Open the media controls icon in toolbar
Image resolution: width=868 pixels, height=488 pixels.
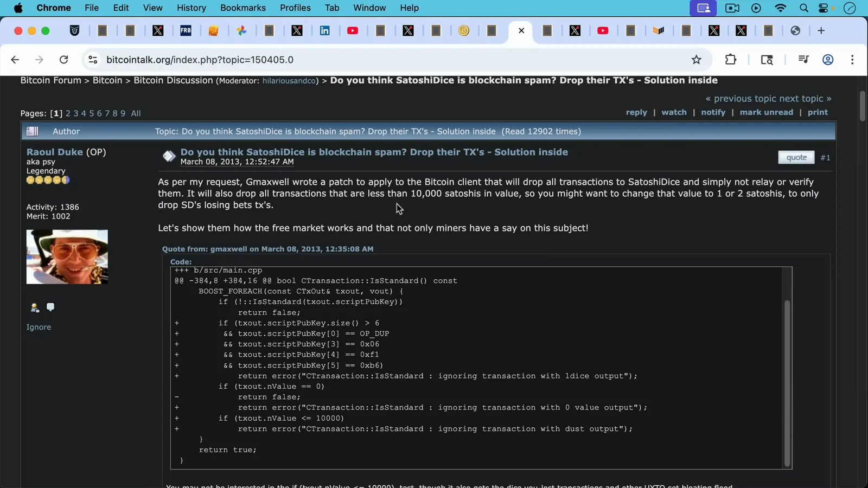point(803,60)
